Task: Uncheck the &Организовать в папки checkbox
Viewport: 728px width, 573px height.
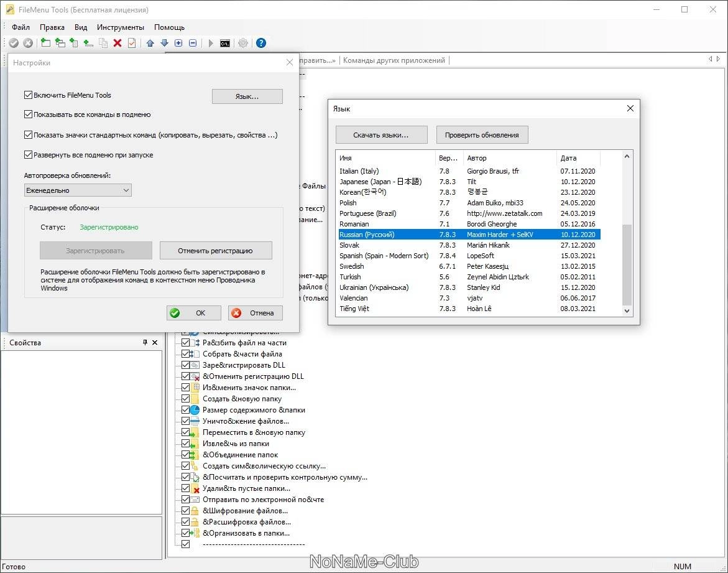Action: pyautogui.click(x=185, y=533)
